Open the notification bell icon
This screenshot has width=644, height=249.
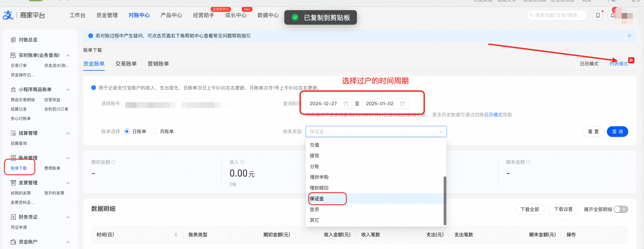tap(612, 16)
